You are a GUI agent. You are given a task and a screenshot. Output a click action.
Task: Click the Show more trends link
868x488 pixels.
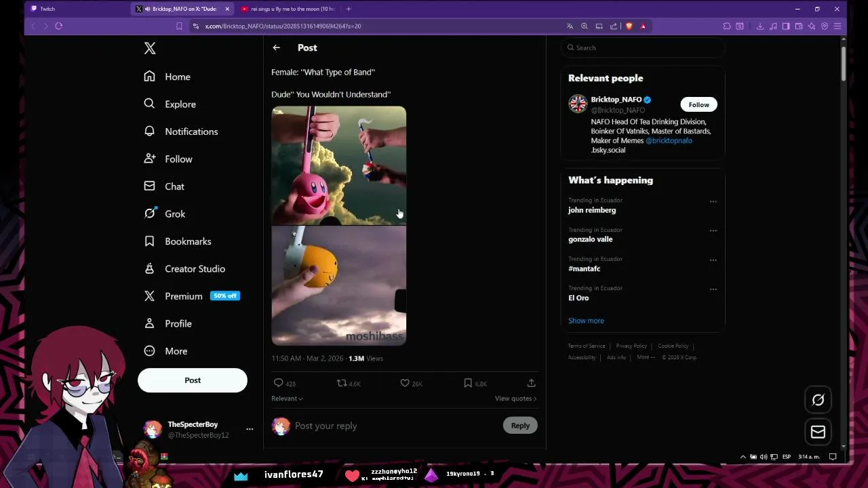coord(586,321)
